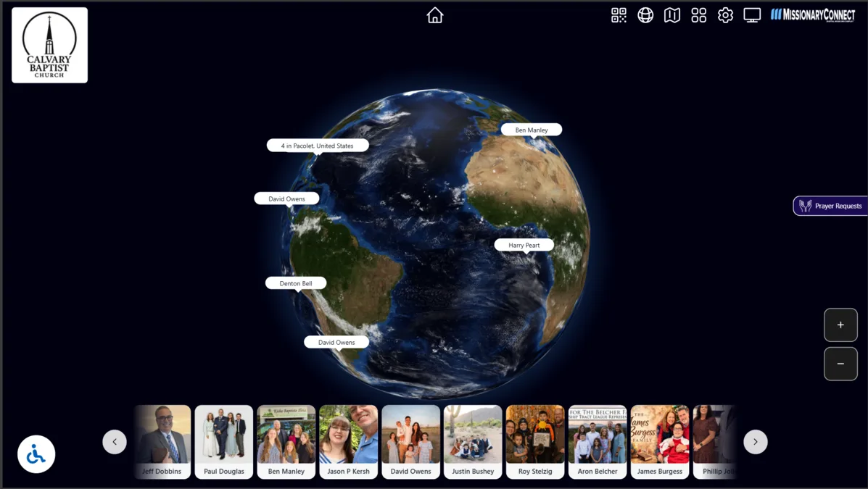Screen dimensions: 868x489
Task: Open the Jeff Dobbins thumbnail card
Action: [162, 442]
